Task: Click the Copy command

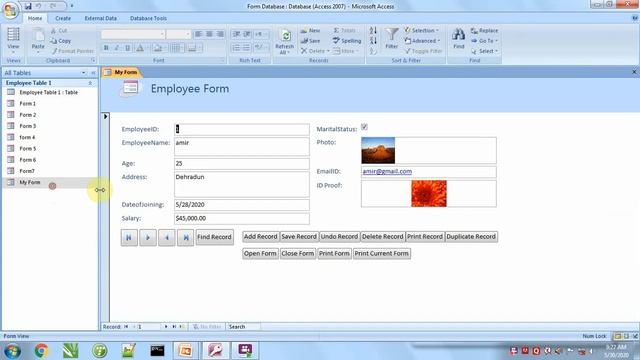Action: click(x=60, y=41)
